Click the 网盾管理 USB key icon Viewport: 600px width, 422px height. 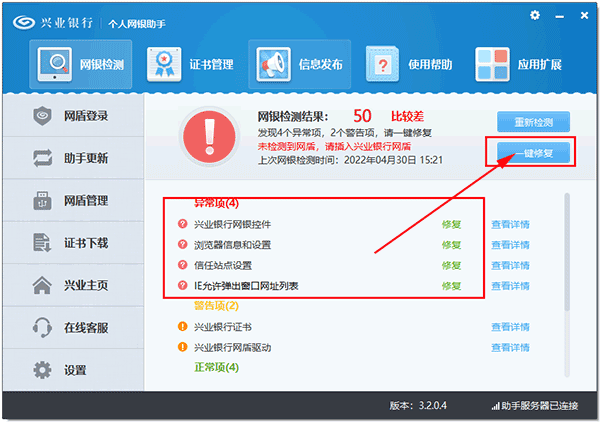point(42,200)
